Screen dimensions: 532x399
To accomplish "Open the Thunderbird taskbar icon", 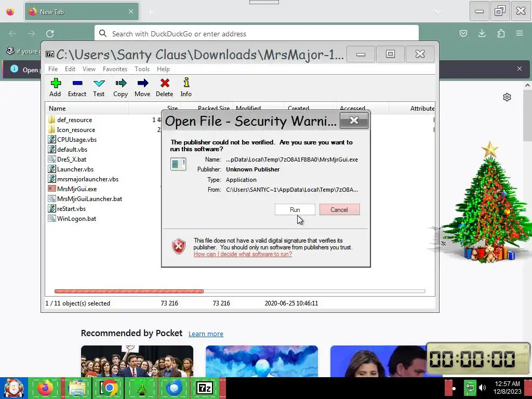I will click(x=174, y=388).
